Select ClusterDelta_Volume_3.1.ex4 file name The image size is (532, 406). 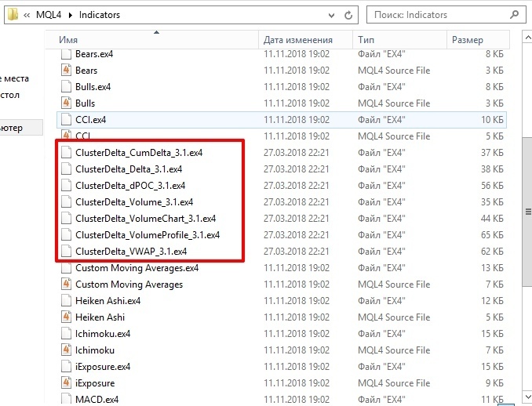click(134, 202)
